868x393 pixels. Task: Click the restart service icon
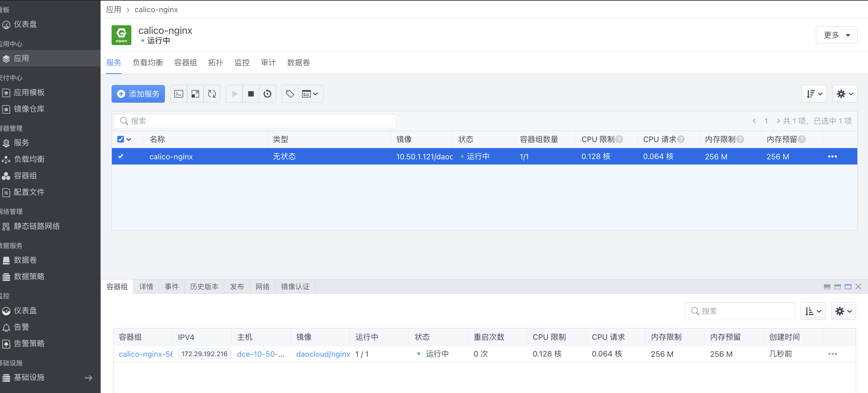(267, 94)
